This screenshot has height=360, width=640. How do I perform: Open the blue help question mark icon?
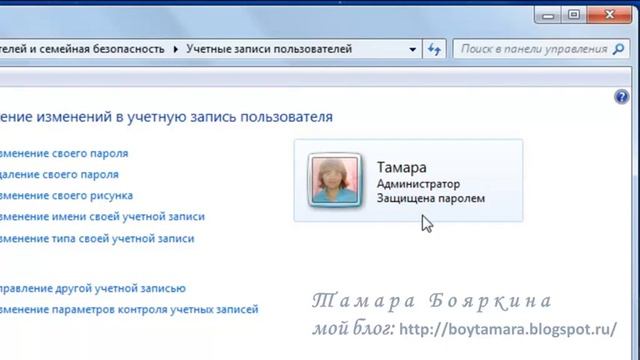pos(621,97)
